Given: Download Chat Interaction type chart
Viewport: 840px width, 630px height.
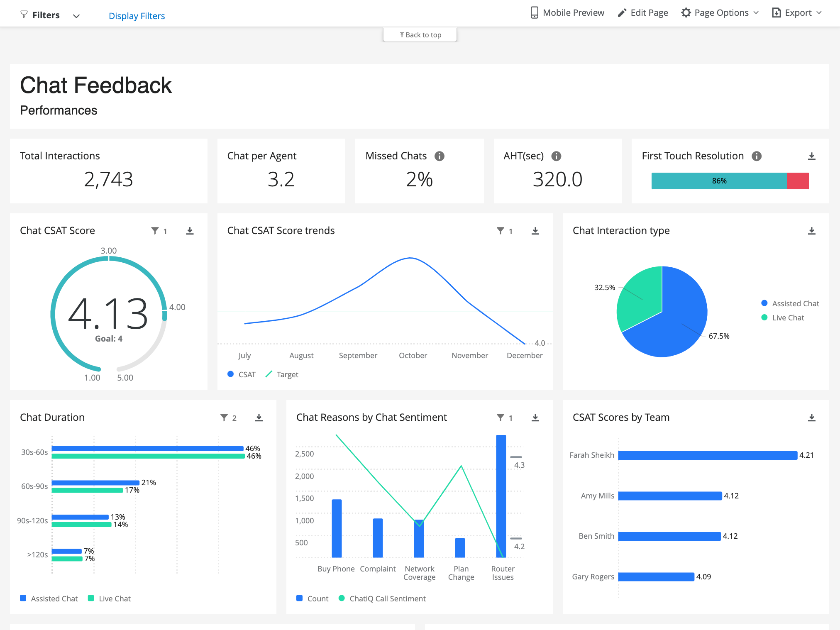Looking at the screenshot, I should click(811, 231).
